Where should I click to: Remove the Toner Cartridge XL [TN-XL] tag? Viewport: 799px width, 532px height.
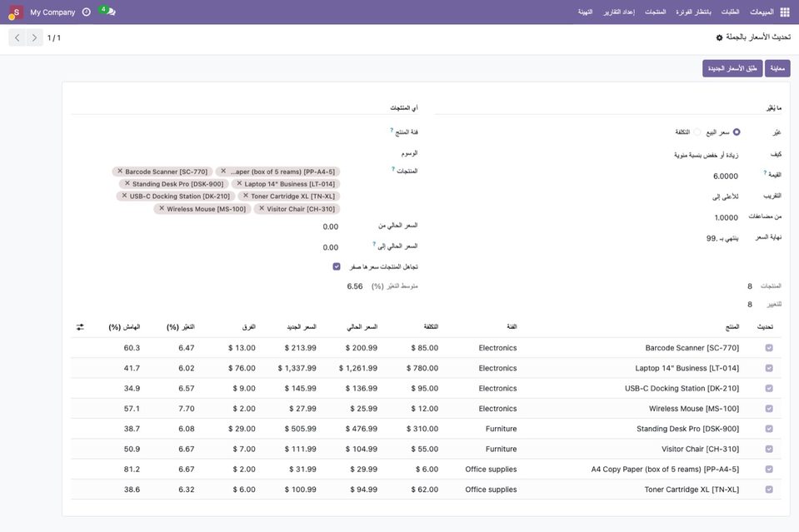coord(245,196)
